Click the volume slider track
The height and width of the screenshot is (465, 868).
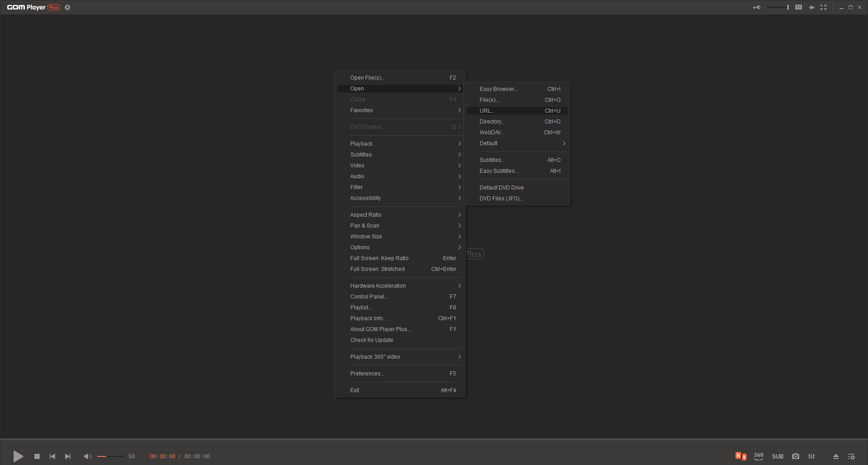click(x=111, y=456)
